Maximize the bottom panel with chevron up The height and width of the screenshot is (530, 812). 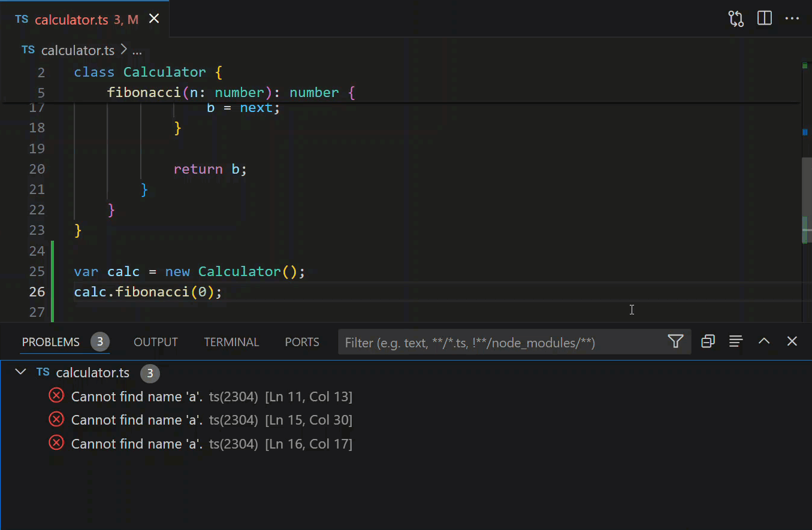[x=764, y=341]
